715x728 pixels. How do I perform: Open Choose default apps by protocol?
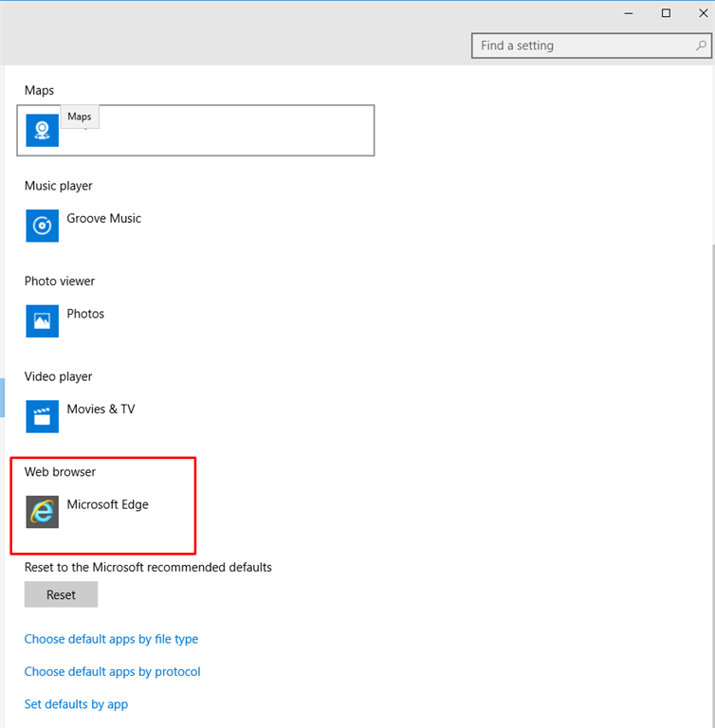[113, 672]
